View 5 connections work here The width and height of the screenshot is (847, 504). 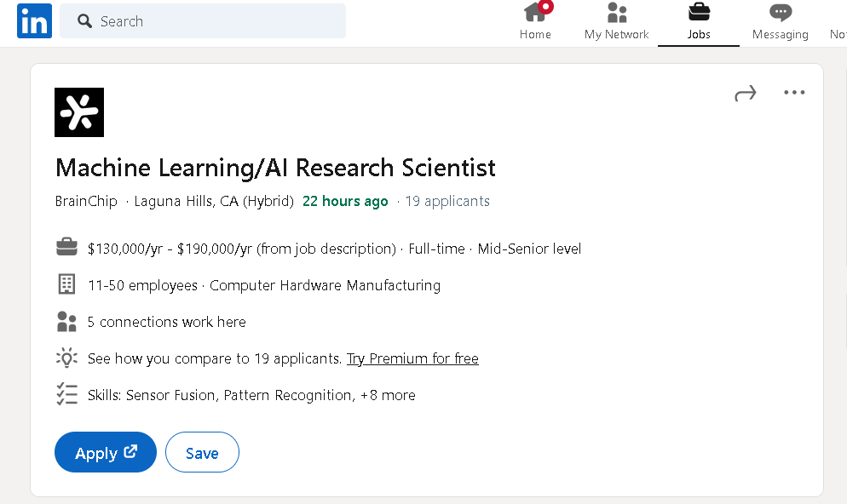pyautogui.click(x=167, y=322)
